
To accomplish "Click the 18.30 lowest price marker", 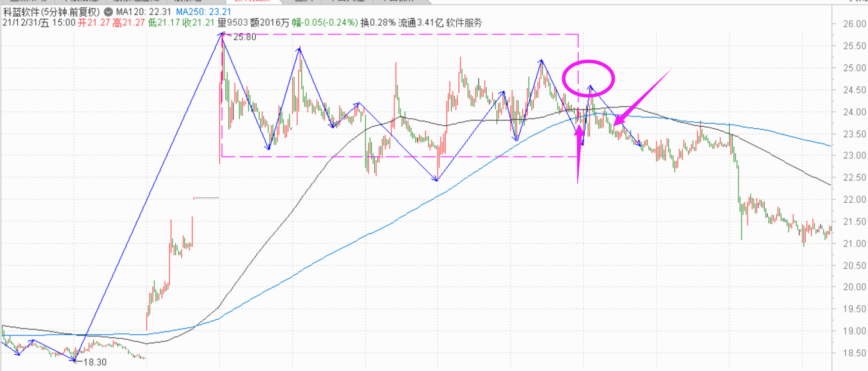I will (x=95, y=362).
